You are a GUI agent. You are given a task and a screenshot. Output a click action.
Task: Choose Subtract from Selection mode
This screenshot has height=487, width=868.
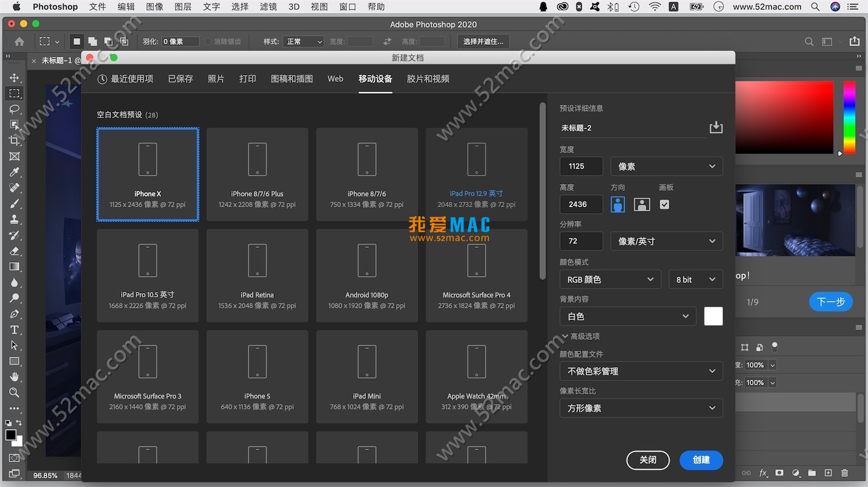[x=108, y=42]
